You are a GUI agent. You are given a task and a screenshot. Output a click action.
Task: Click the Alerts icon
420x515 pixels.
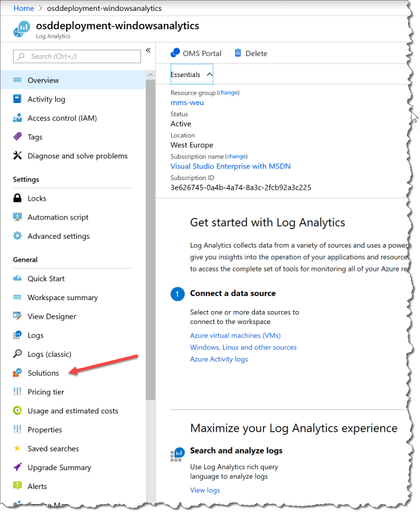[x=17, y=486]
